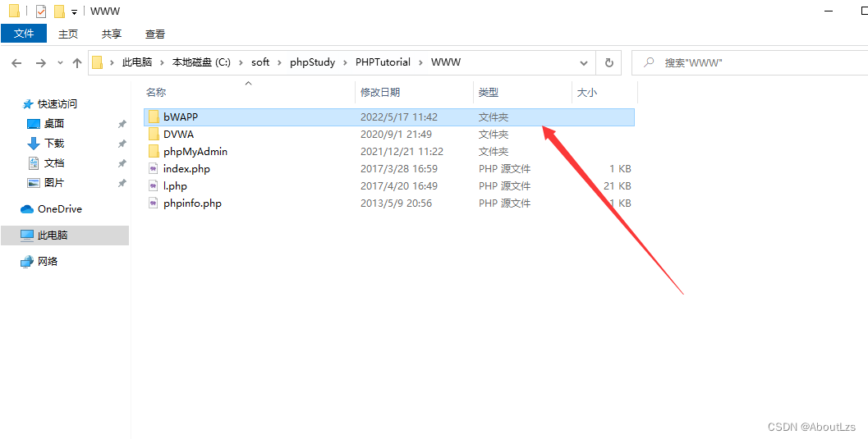This screenshot has width=868, height=439.
Task: Click WWW in the address path
Action: [x=446, y=62]
